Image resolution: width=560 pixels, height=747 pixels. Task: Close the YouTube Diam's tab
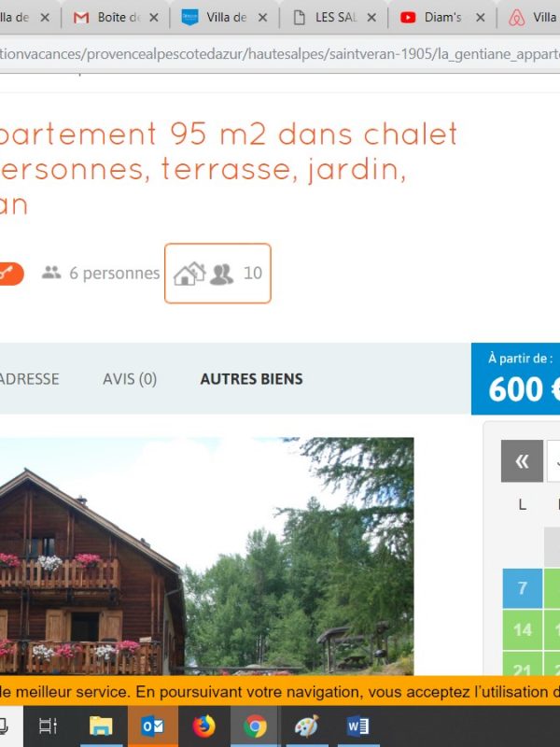pyautogui.click(x=481, y=18)
